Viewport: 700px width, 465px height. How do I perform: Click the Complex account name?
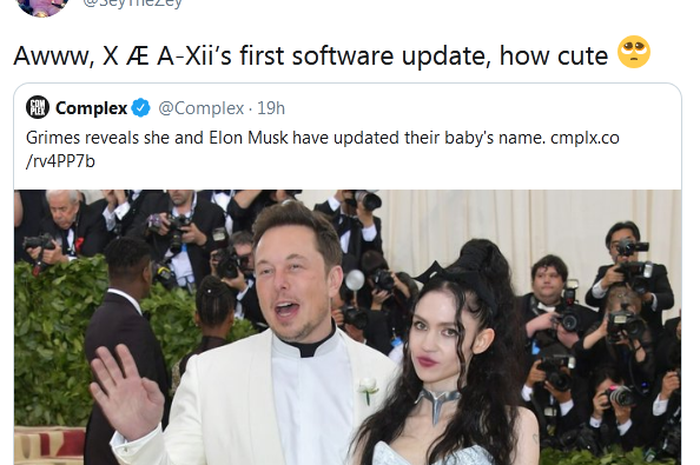click(x=91, y=108)
